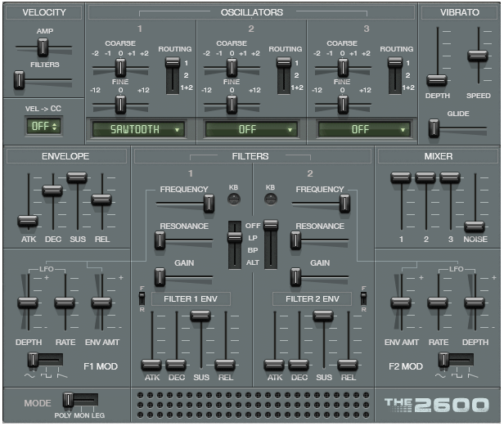Click Filter 2 Env REL fader
Viewport: 504px width, 426px height.
[x=348, y=365]
